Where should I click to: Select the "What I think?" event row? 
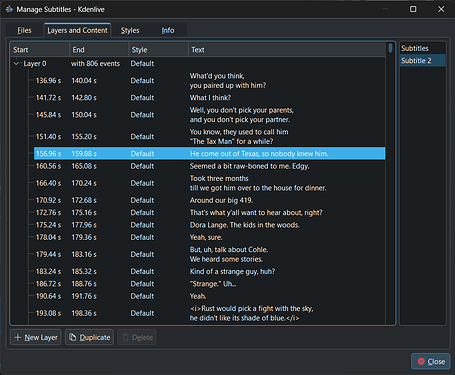210,98
